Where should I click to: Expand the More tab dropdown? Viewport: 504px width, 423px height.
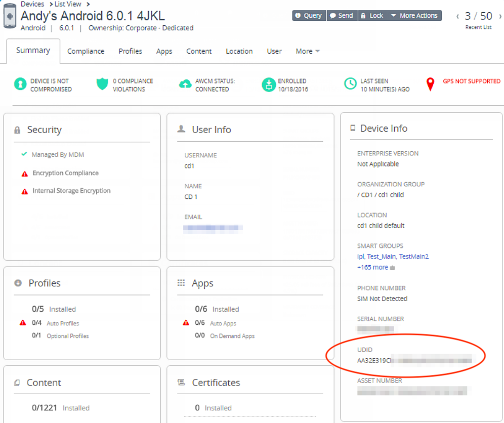pos(308,51)
